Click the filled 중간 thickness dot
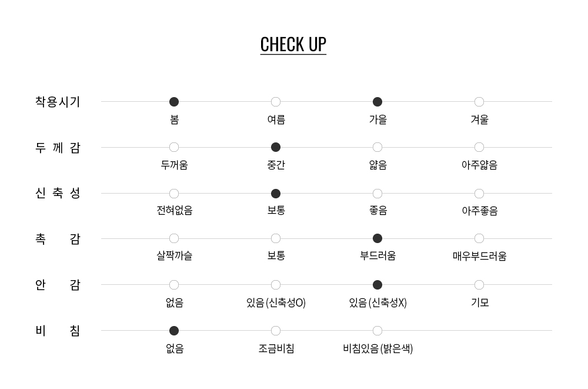This screenshot has height=389, width=588. (x=276, y=147)
